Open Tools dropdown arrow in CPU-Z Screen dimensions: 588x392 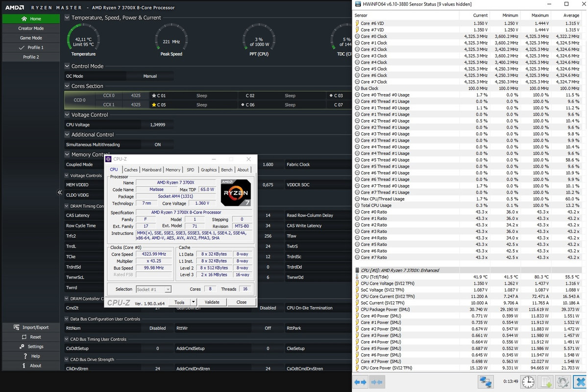pos(194,302)
